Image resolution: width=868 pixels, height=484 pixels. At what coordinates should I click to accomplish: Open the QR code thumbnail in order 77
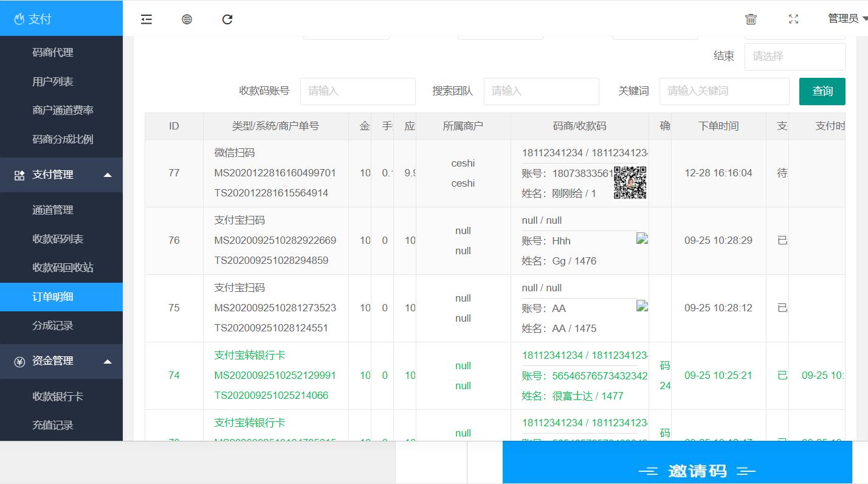click(x=630, y=182)
